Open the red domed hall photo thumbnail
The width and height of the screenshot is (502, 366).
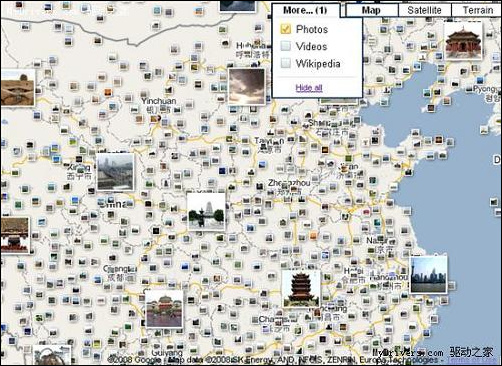click(x=164, y=309)
